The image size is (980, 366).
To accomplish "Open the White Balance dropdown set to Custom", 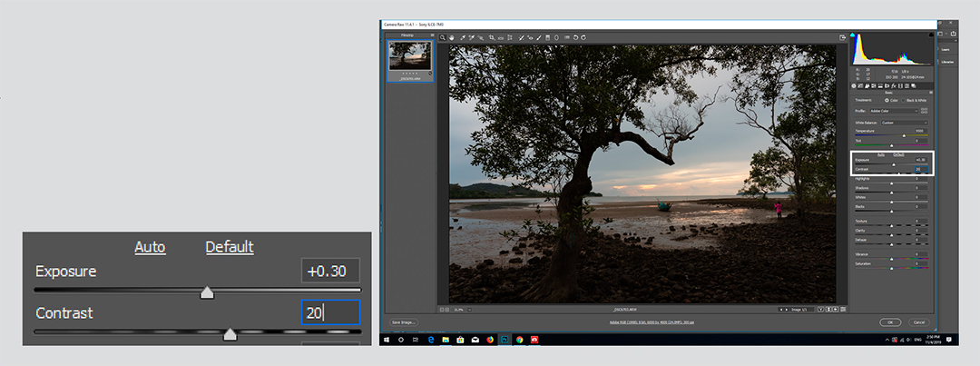I will point(904,123).
